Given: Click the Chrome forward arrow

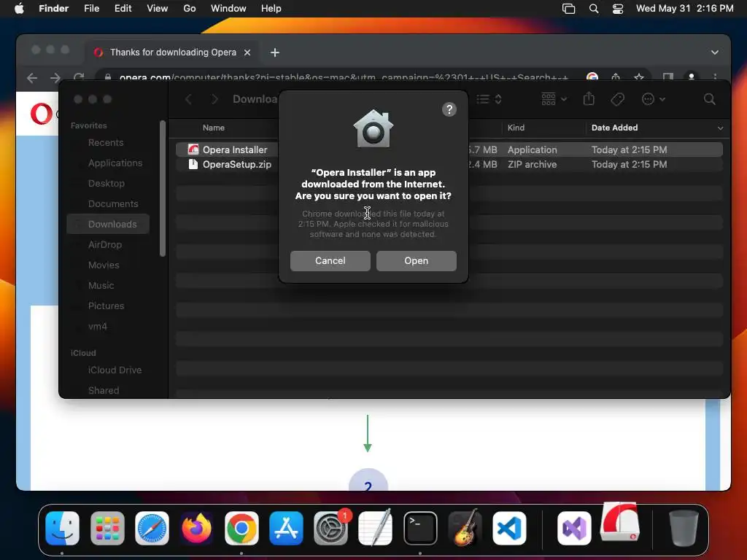Looking at the screenshot, I should 55,77.
